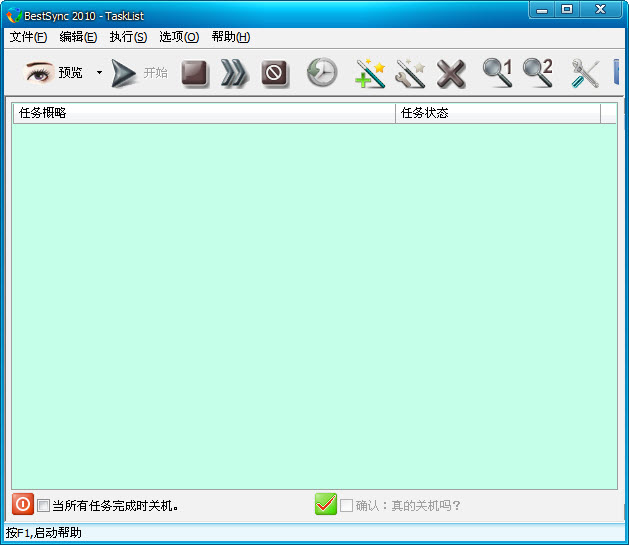Screen dimensions: 629x545
Task: Open the 编辑(E) menu
Action: coord(78,37)
